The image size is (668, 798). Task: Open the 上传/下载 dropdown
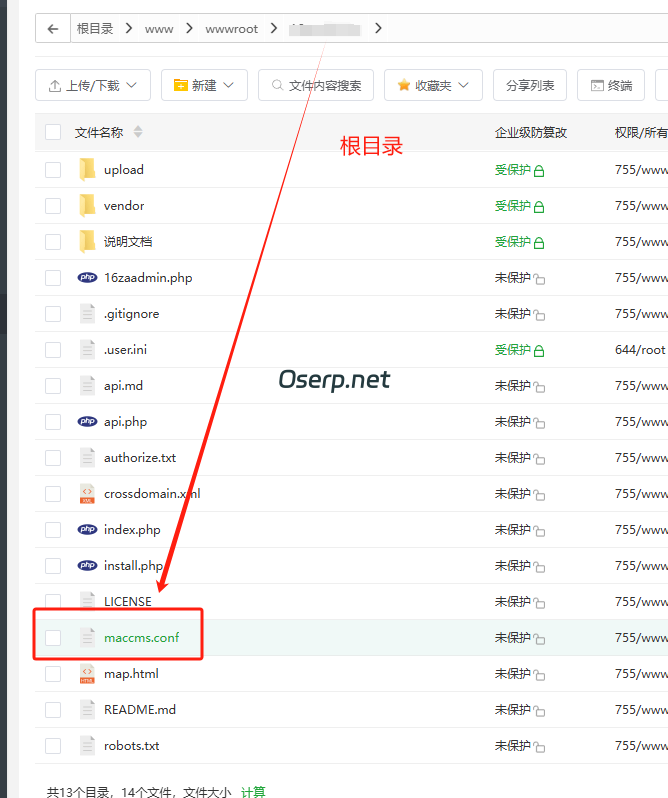(x=93, y=85)
